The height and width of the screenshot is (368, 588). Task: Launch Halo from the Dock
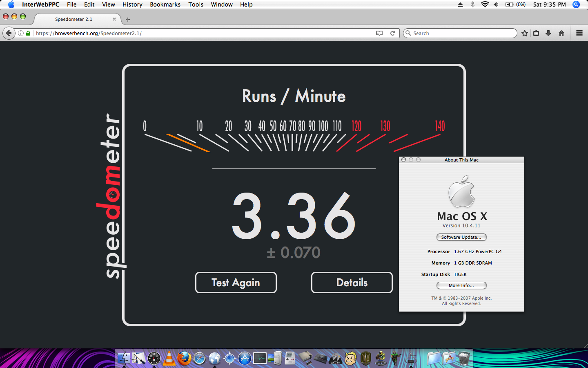coord(381,358)
